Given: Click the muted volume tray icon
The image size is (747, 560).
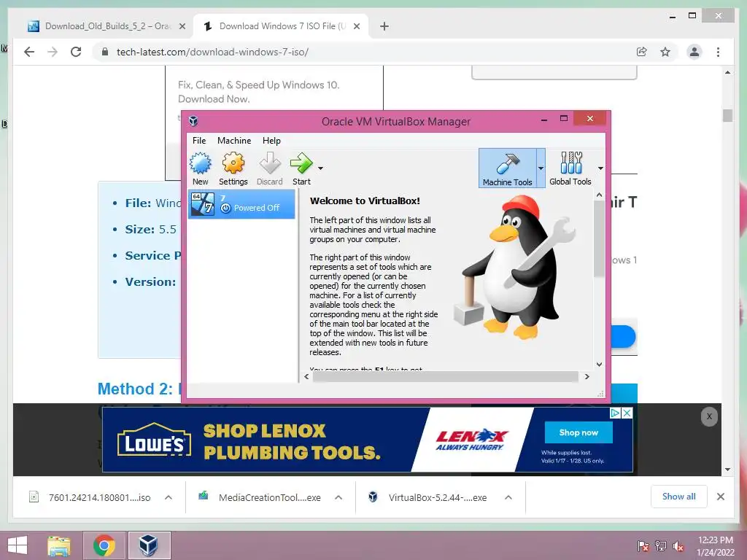Looking at the screenshot, I should (x=678, y=545).
